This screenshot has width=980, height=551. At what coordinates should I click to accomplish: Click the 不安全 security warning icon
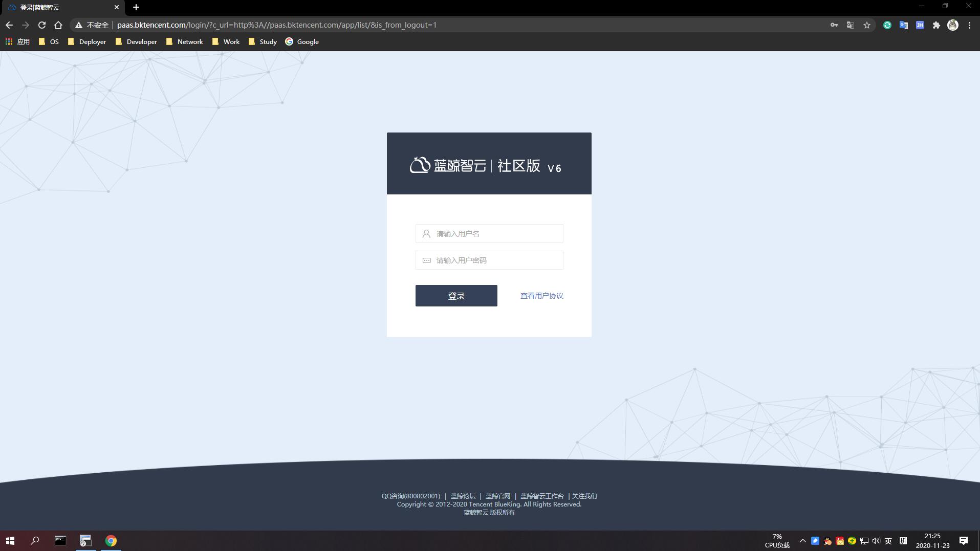coord(79,25)
